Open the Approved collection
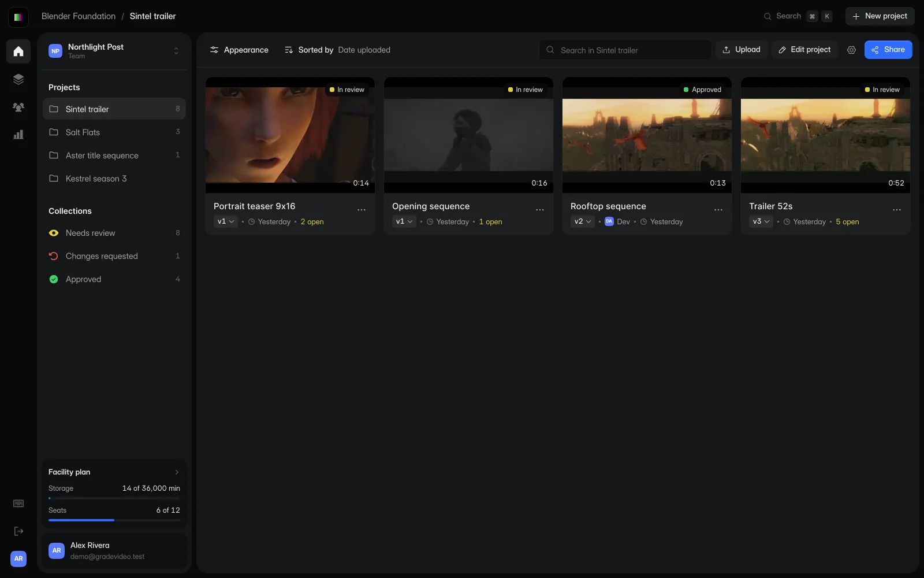Image resolution: width=924 pixels, height=578 pixels. [114, 279]
